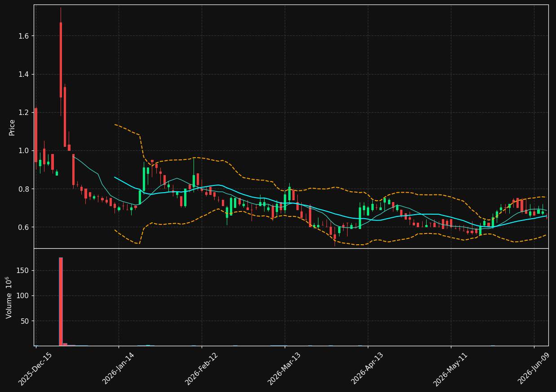The height and width of the screenshot is (392, 556).
Task: Click the 2026-Mar-13 date label
Action: coord(284,369)
